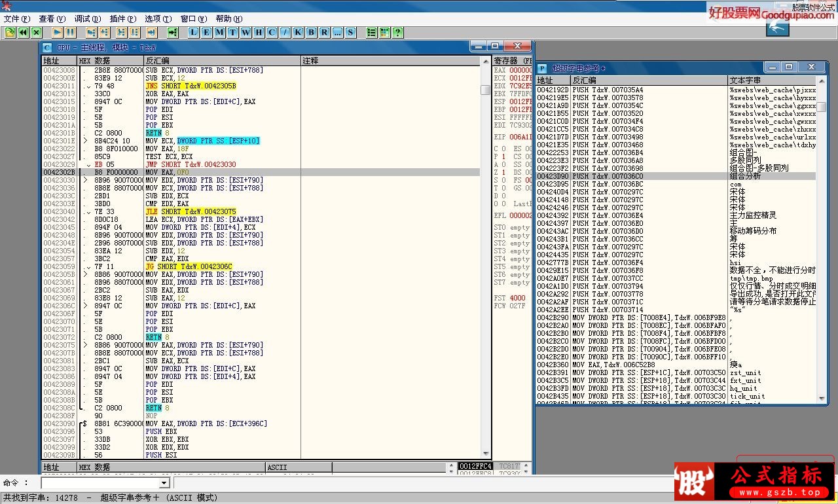
Task: Click the 寄存器 registers pane header
Action: coord(513,60)
